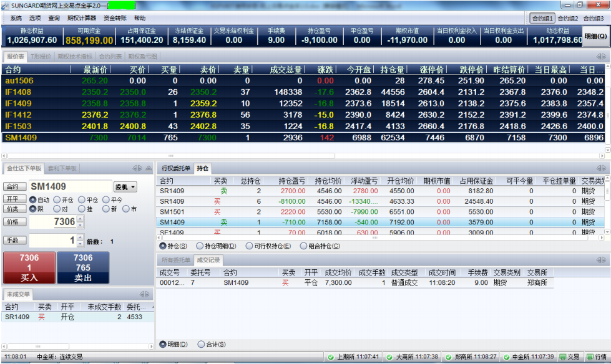Increase price with up stepper arrow

(x=81, y=218)
